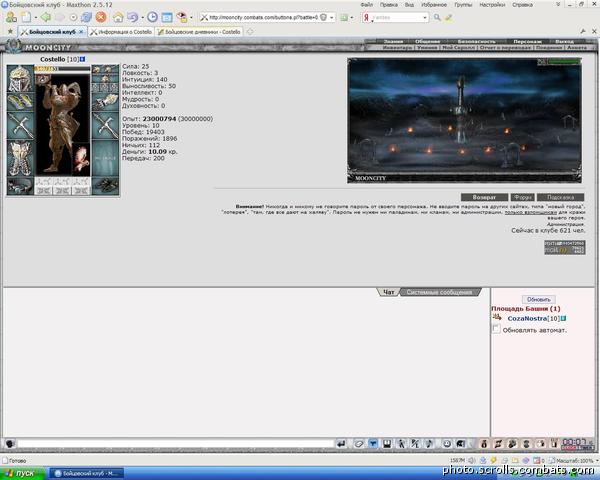The width and height of the screenshot is (600, 480).
Task: Click the helmet equipment slot
Action: 20,79
